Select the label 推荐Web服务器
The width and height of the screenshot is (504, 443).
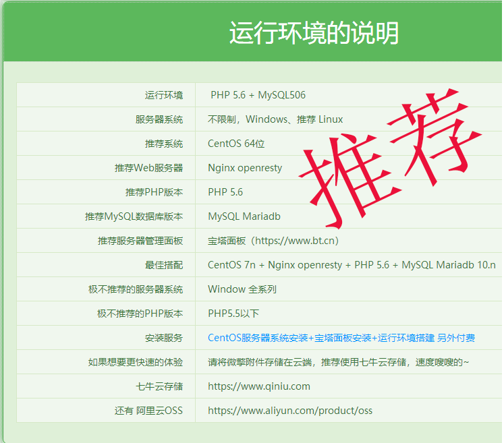149,168
